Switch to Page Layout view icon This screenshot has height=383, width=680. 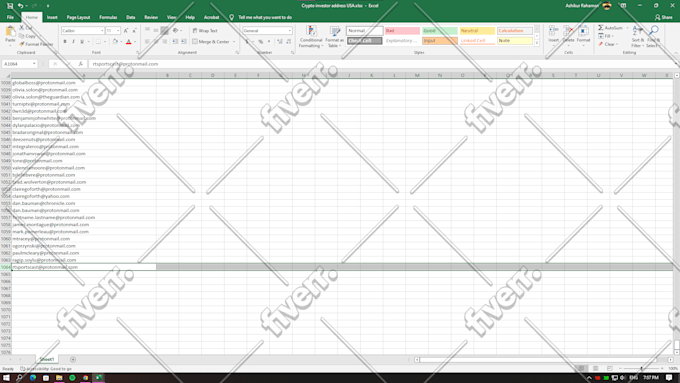coord(595,368)
